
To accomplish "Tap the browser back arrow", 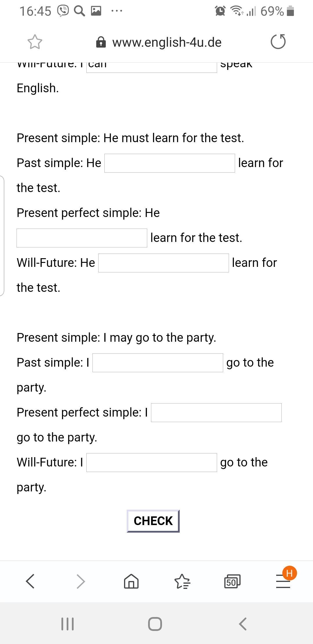I will click(x=30, y=581).
